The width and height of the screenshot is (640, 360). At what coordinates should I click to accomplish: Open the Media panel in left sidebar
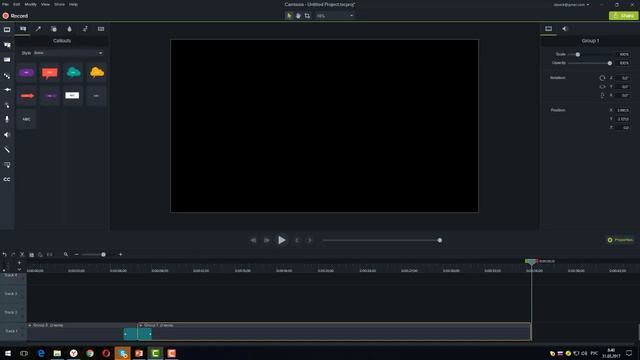[x=7, y=30]
